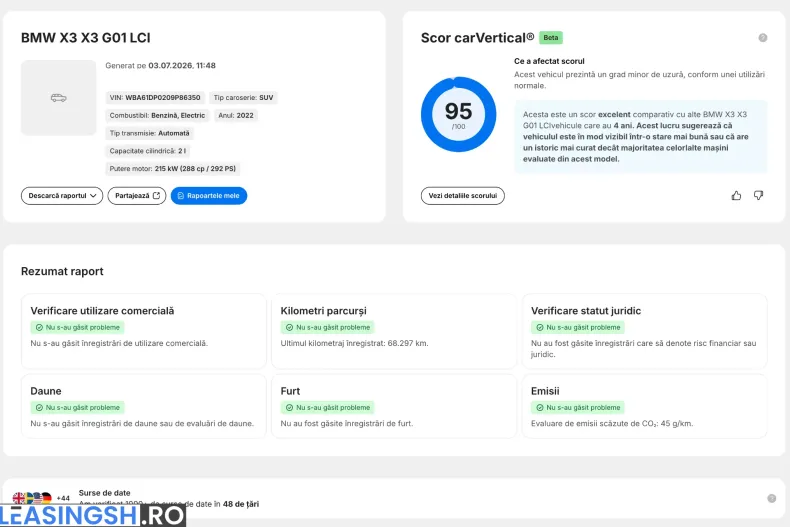This screenshot has width=790, height=527.
Task: Click the 95/100 score ring
Action: click(x=458, y=114)
